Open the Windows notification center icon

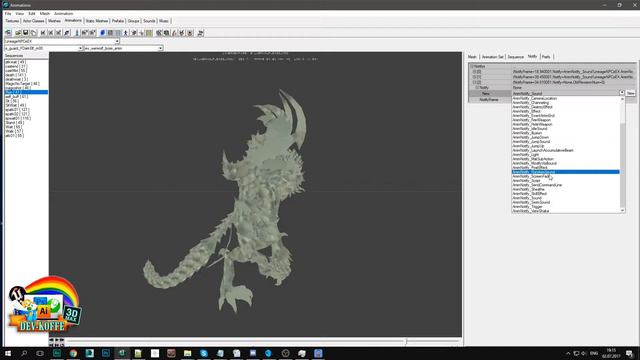tap(629, 353)
